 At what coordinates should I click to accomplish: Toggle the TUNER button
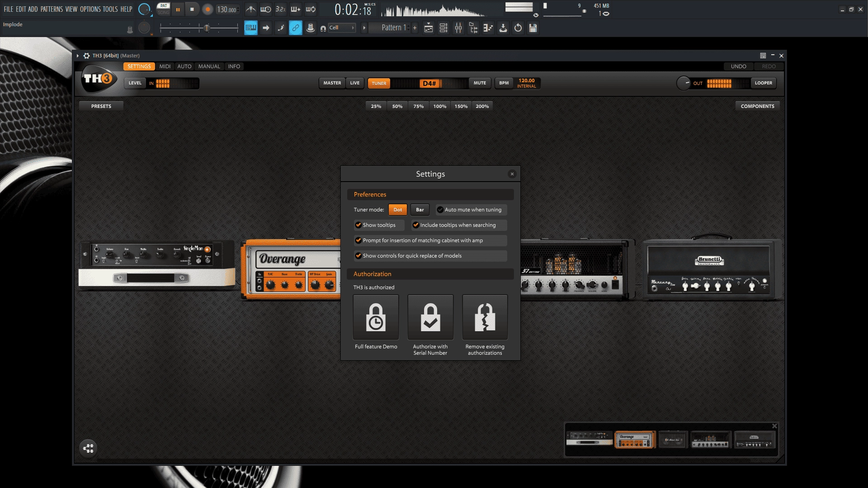(379, 83)
